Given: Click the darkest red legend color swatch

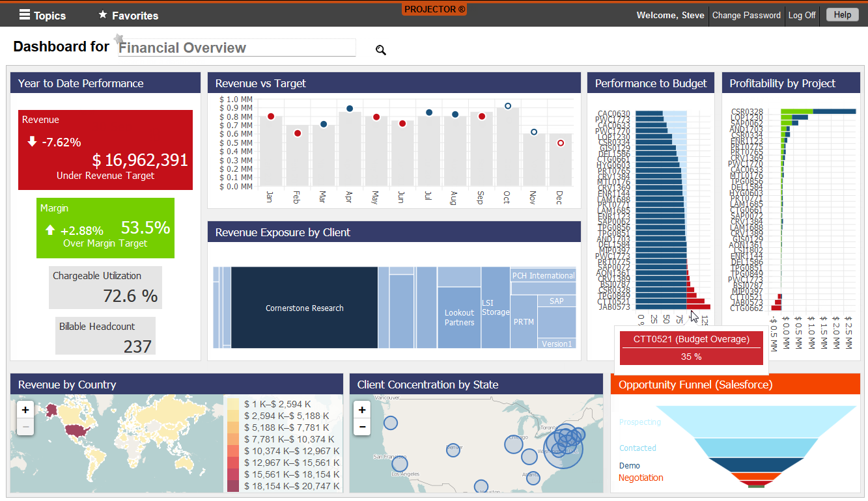Looking at the screenshot, I should (x=232, y=486).
